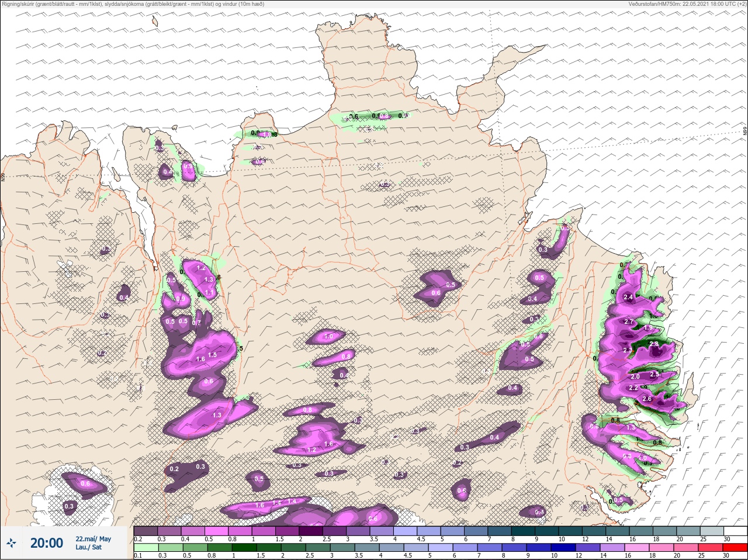Image resolution: width=748 pixels, height=560 pixels.
Task: Click the 'Lau./ Sat' weekday text
Action: tap(88, 547)
